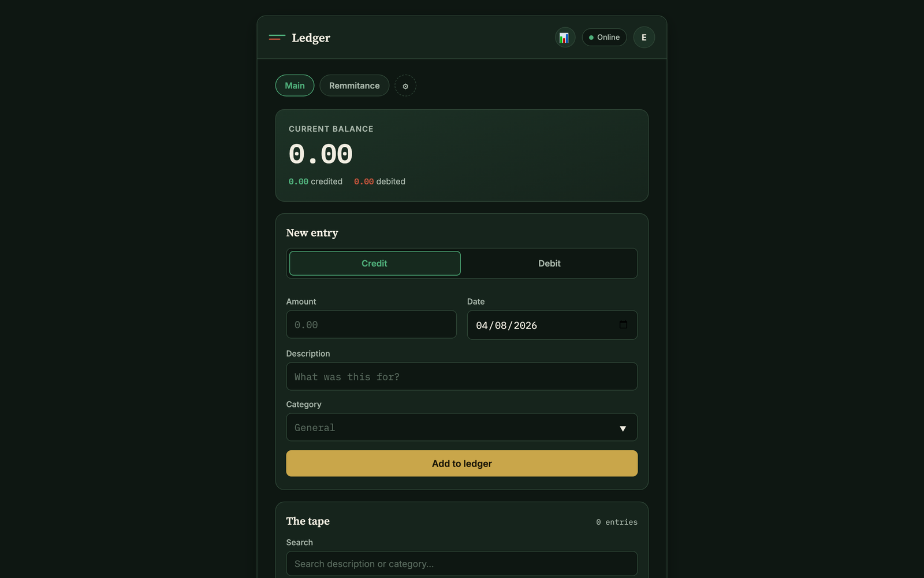Focus the Amount input field
Screen dimensions: 924x578
[x=371, y=325]
